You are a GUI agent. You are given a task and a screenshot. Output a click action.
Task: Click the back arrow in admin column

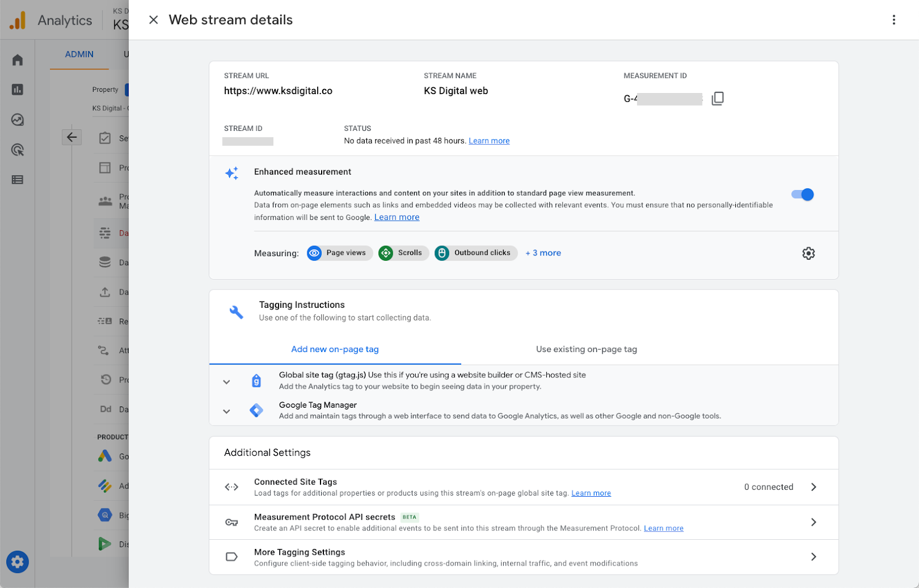[72, 137]
